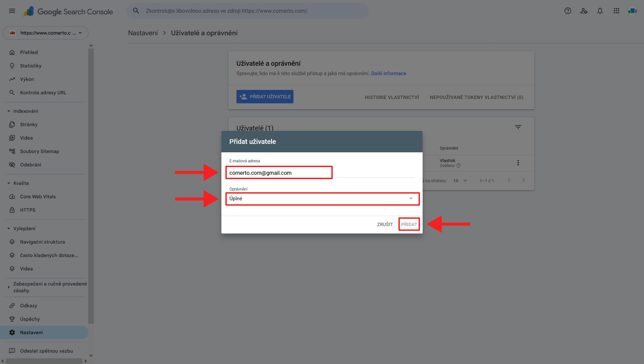Open the property selector dropdown
The image size is (644, 364).
point(46,33)
